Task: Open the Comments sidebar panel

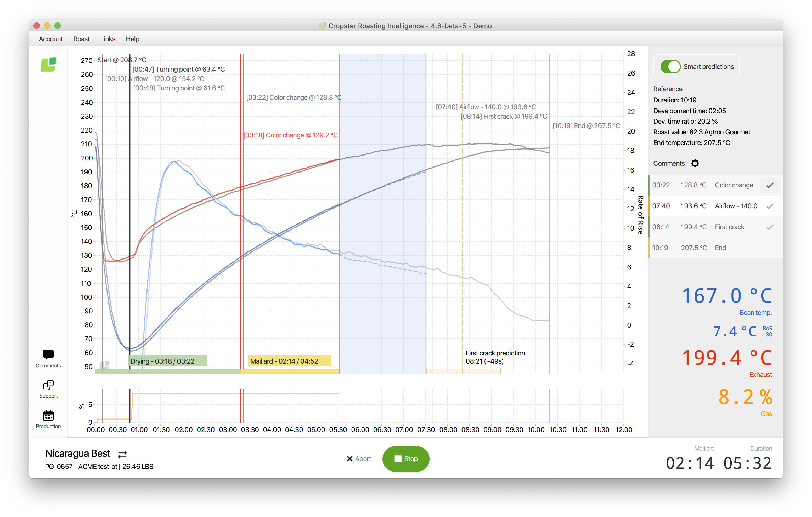Action: [x=48, y=359]
